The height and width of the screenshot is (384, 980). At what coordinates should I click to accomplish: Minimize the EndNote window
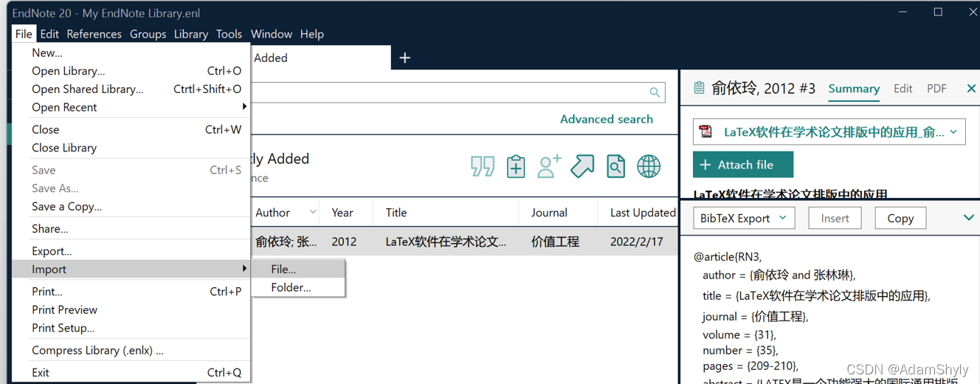point(903,12)
